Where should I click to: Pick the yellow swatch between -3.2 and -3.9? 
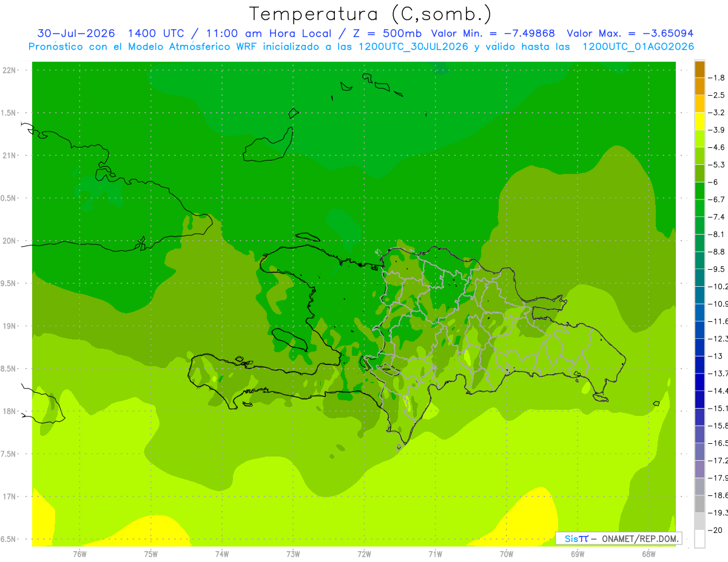pos(699,121)
